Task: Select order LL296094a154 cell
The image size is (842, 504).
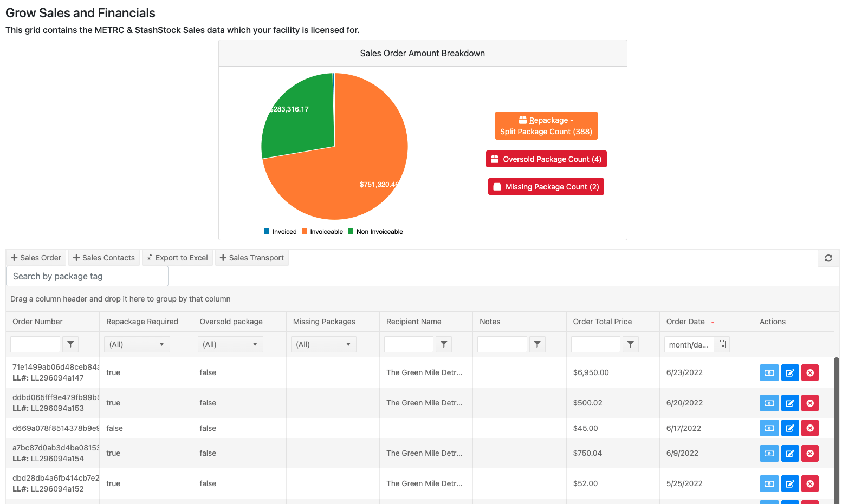Action: [53, 453]
